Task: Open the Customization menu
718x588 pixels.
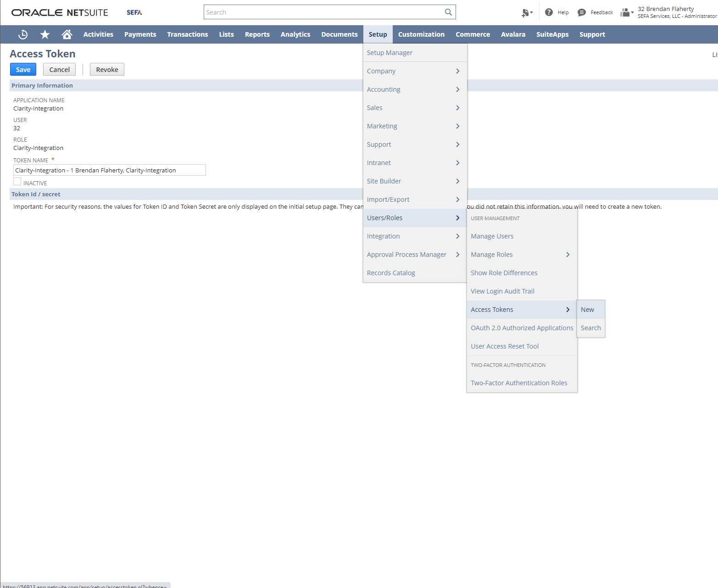Action: 421,34
